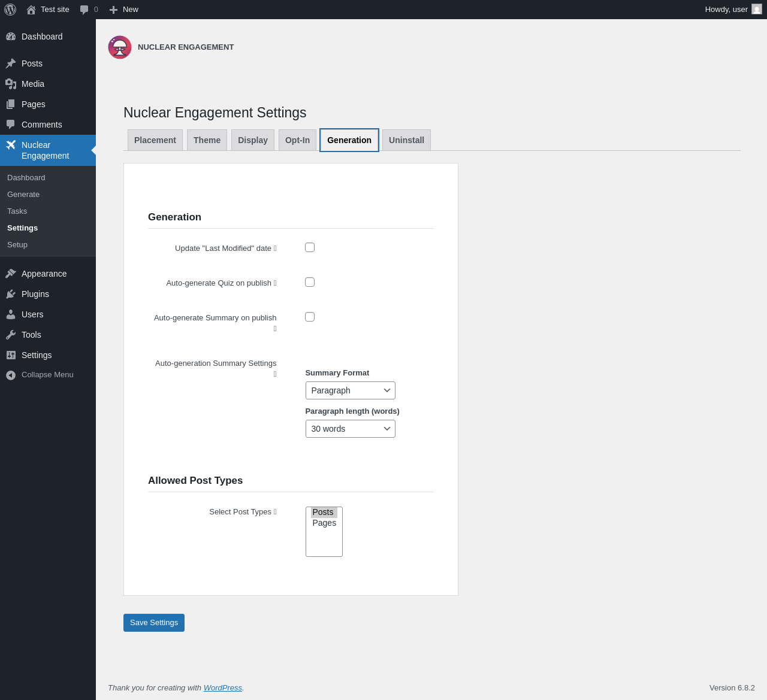This screenshot has width=767, height=700.
Task: Click Howdy, user account link
Action: pyautogui.click(x=726, y=10)
